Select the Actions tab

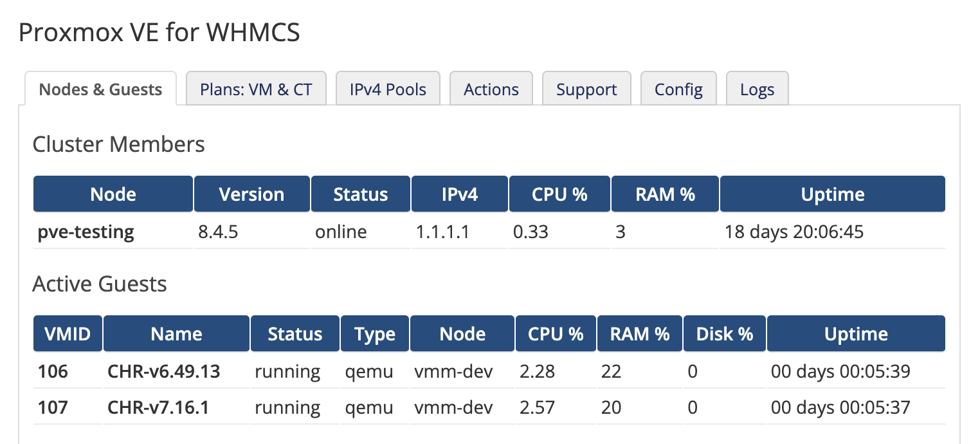tap(491, 89)
